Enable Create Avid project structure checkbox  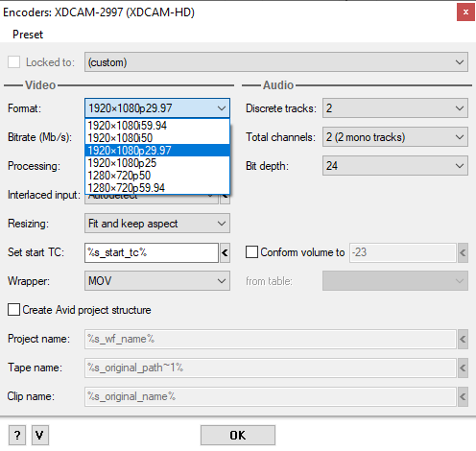(x=13, y=310)
